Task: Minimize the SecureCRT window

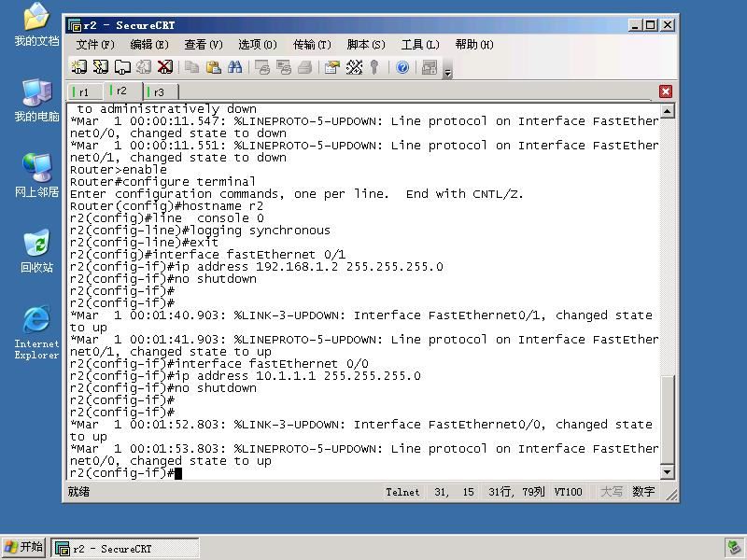Action: pos(634,25)
